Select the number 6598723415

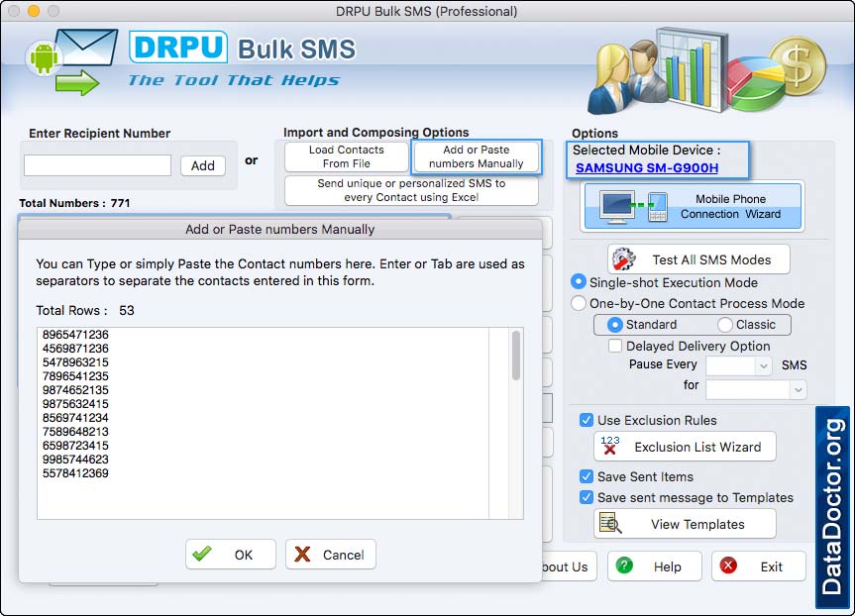[75, 446]
